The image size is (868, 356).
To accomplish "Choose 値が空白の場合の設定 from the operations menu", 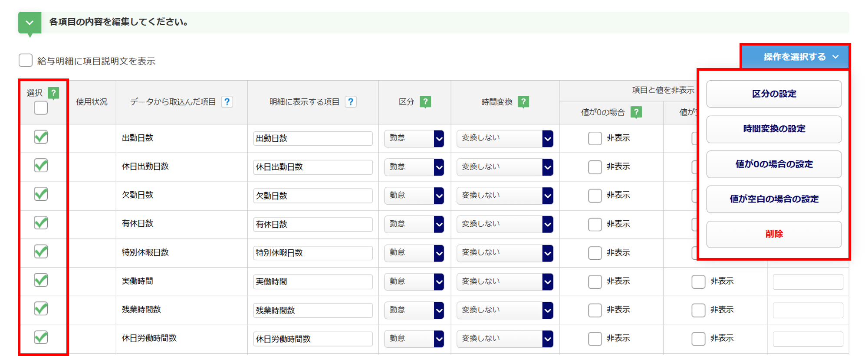I will point(774,199).
